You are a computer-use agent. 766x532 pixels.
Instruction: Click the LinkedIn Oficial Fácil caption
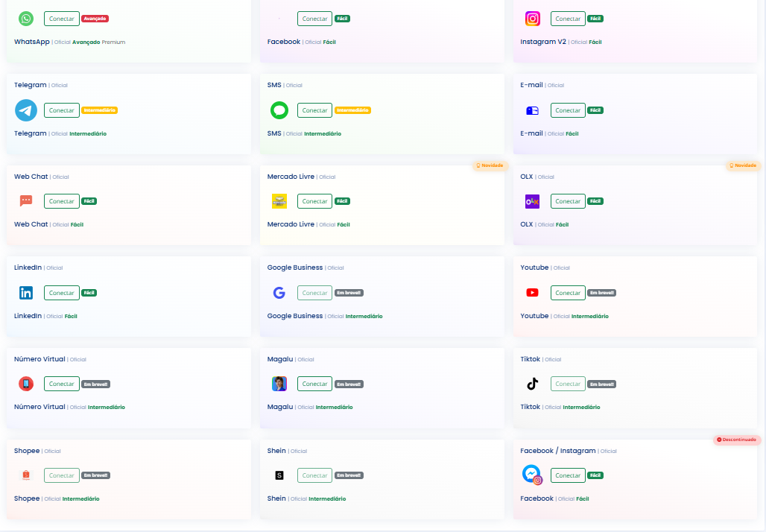pyautogui.click(x=46, y=316)
